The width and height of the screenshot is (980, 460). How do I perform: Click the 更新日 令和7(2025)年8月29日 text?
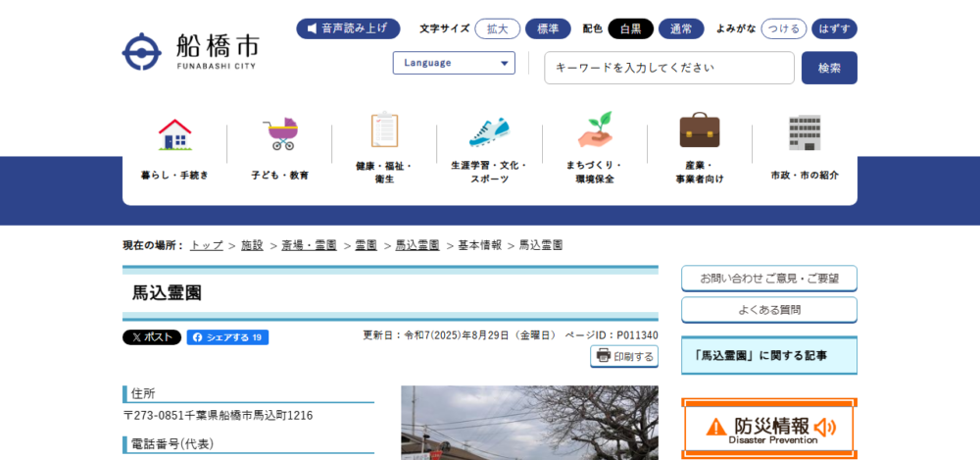pyautogui.click(x=460, y=335)
